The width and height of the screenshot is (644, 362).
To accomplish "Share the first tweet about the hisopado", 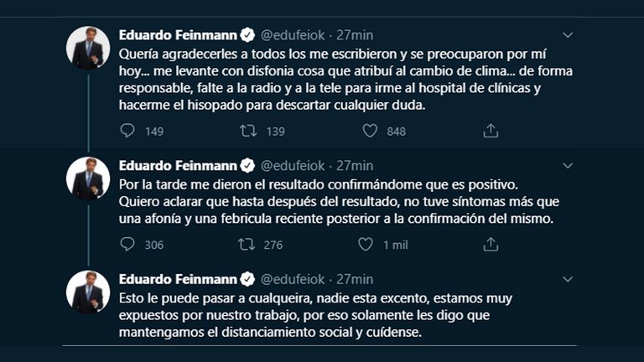I will (x=491, y=131).
